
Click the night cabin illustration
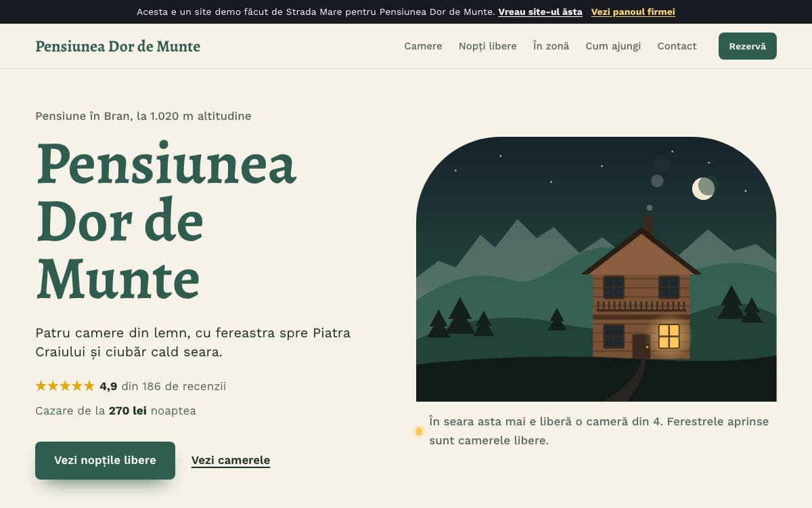pyautogui.click(x=596, y=269)
